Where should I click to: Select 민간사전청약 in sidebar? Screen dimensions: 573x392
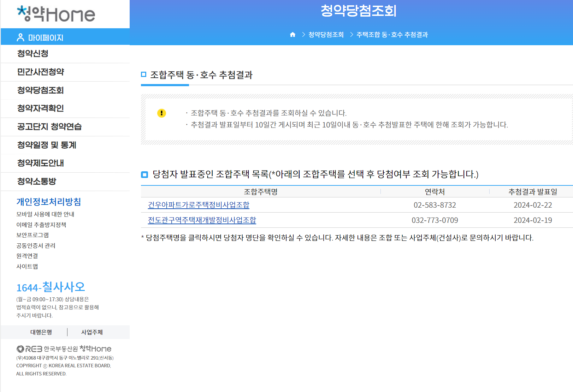41,72
